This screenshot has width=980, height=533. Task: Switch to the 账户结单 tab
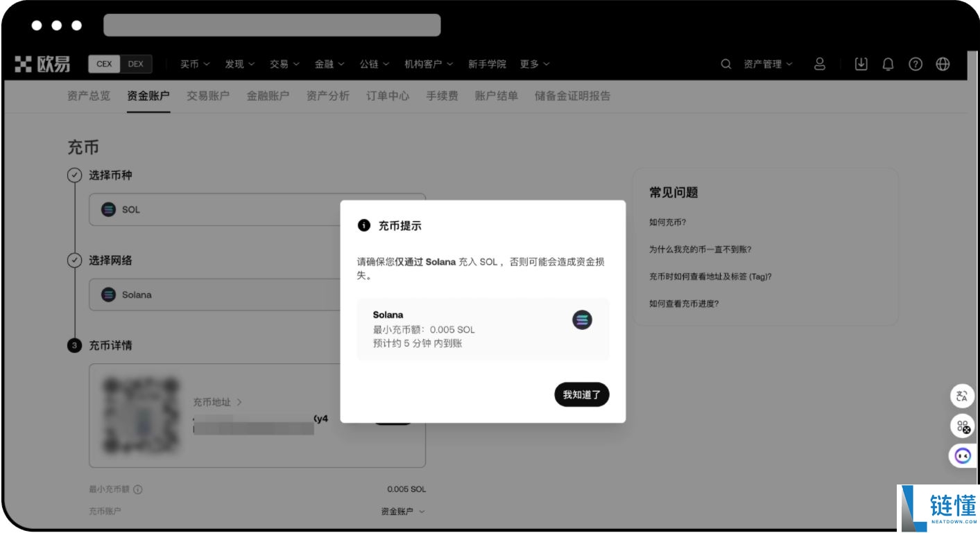pyautogui.click(x=497, y=96)
